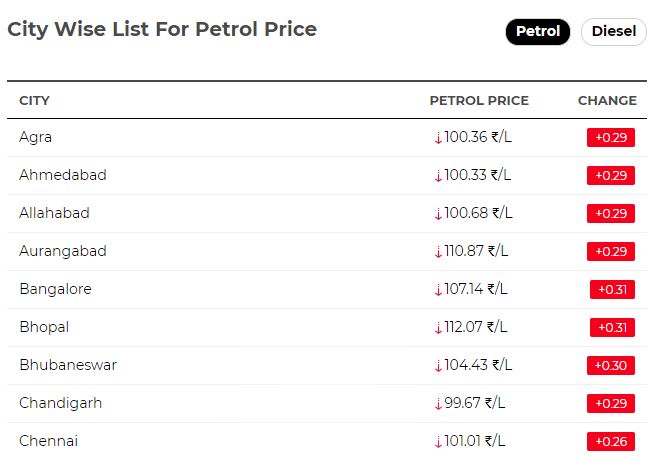This screenshot has width=661, height=473.
Task: Click the arrow icon beside Bangalore 107.14 price
Action: [438, 289]
